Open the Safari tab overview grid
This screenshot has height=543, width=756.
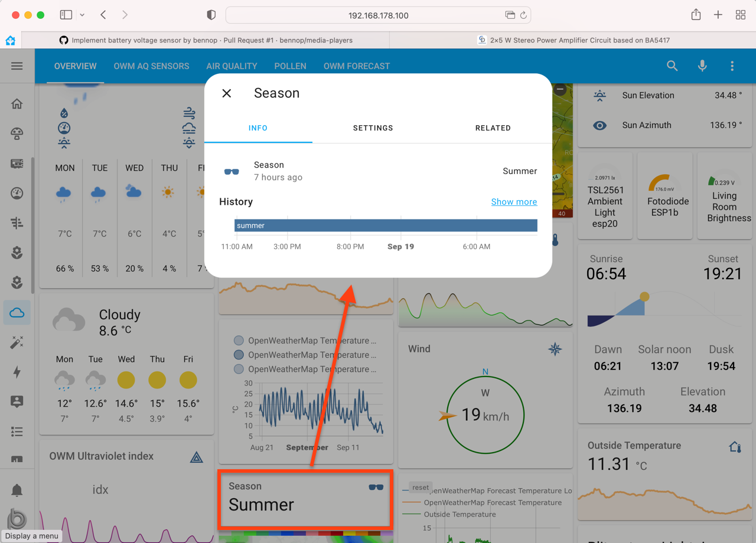(740, 14)
